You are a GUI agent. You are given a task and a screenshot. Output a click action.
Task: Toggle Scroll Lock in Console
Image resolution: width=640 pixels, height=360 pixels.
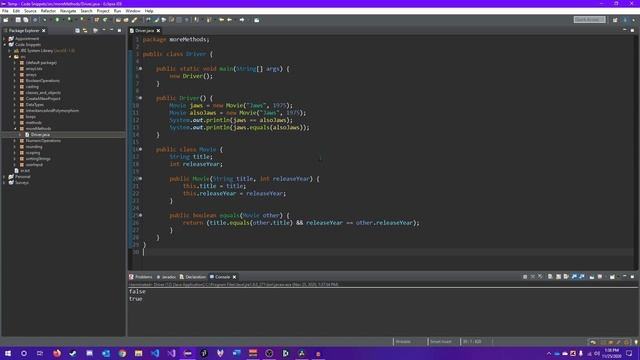558,277
